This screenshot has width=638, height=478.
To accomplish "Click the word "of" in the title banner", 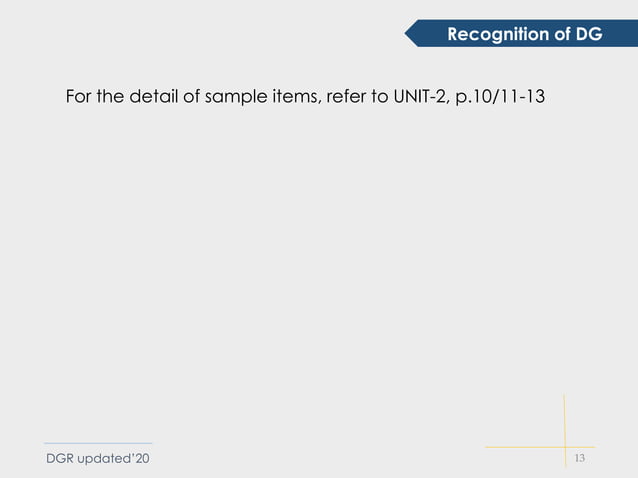I will 562,34.
